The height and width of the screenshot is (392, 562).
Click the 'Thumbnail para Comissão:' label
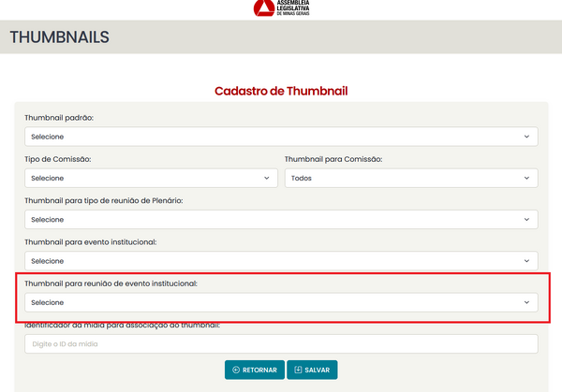335,159
